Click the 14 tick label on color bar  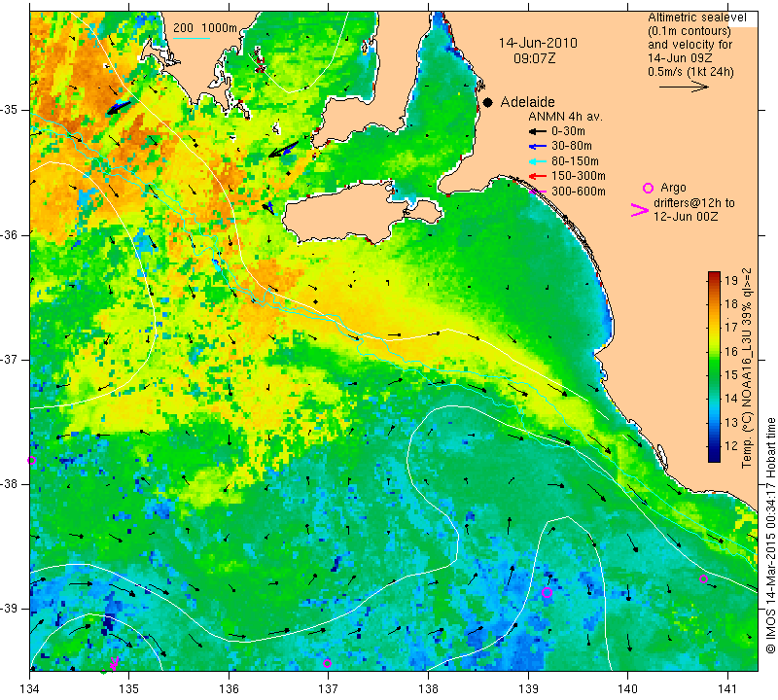(x=731, y=399)
